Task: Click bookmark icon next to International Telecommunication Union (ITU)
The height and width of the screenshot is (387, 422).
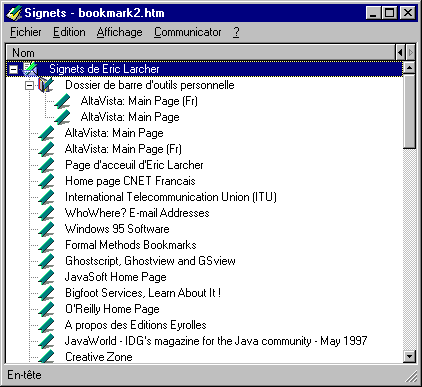Action: coord(46,197)
